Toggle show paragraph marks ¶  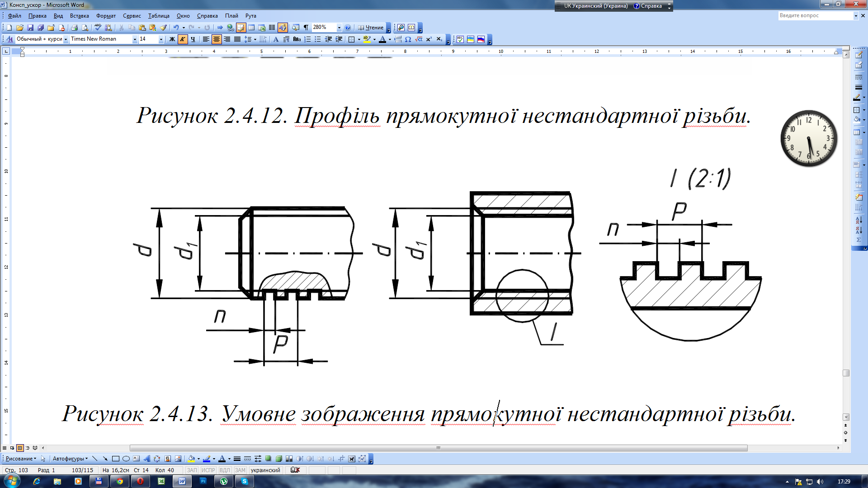tap(306, 28)
